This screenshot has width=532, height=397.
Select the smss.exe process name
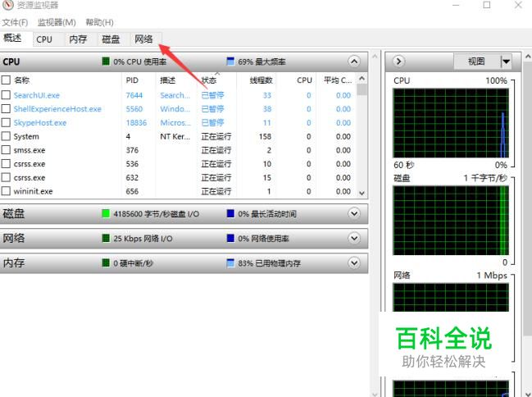(30, 150)
